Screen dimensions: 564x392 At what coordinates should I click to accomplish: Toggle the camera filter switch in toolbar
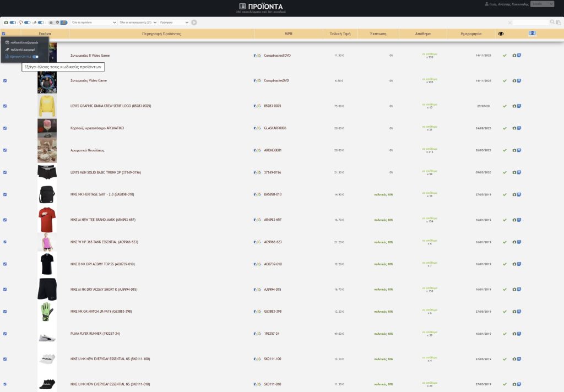click(x=13, y=23)
